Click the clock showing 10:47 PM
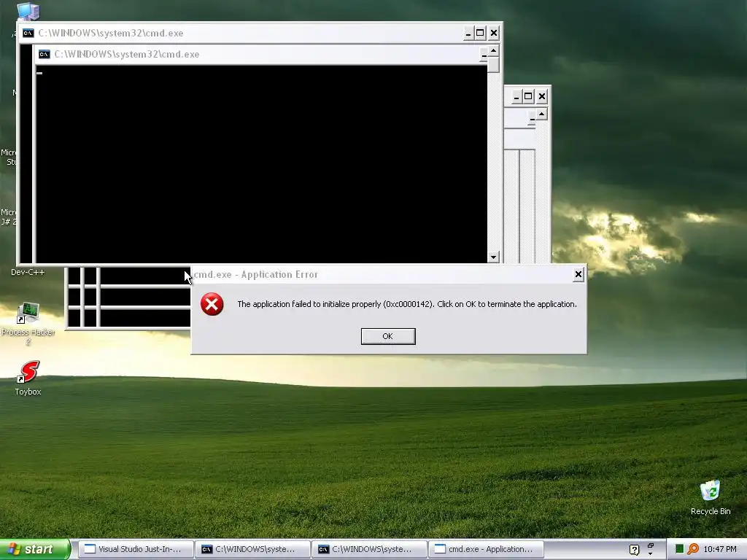The image size is (747, 560). click(720, 550)
